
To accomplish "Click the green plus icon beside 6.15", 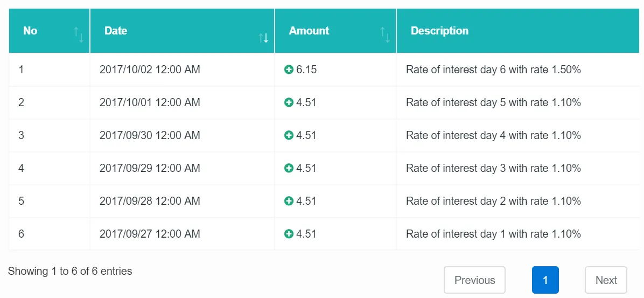I will (x=289, y=70).
